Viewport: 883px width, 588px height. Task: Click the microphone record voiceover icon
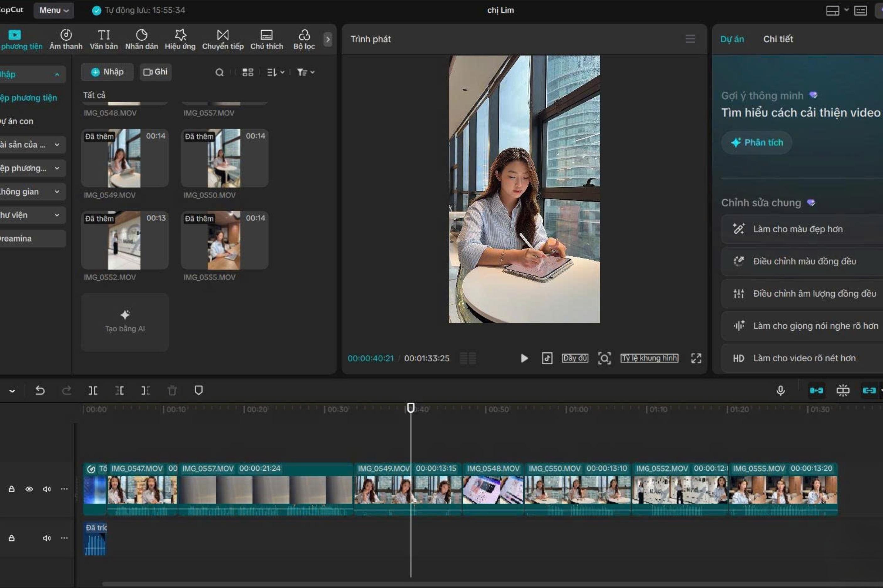pyautogui.click(x=780, y=391)
